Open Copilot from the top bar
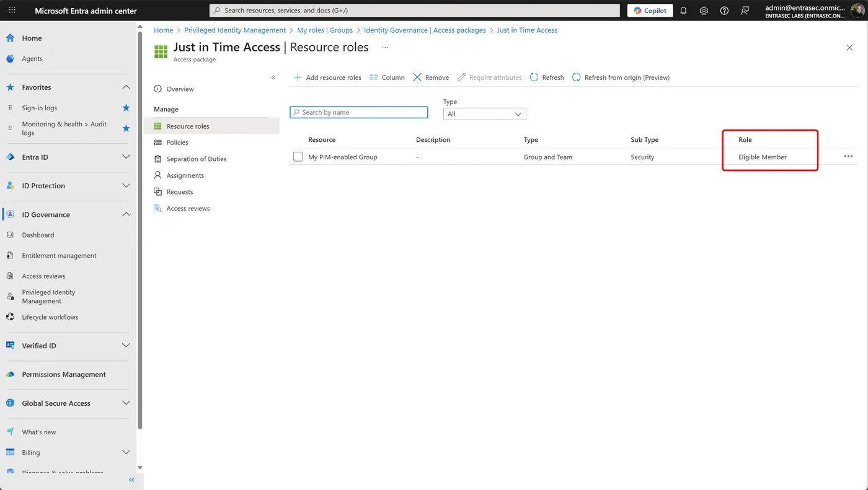The width and height of the screenshot is (868, 490). [650, 11]
